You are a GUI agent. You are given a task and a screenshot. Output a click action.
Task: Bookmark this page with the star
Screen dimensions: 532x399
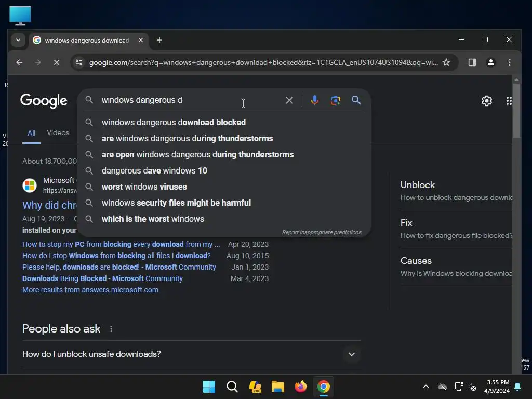pos(446,62)
